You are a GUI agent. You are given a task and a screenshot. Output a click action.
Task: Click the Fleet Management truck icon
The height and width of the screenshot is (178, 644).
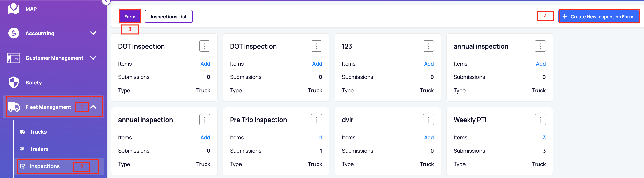point(14,107)
